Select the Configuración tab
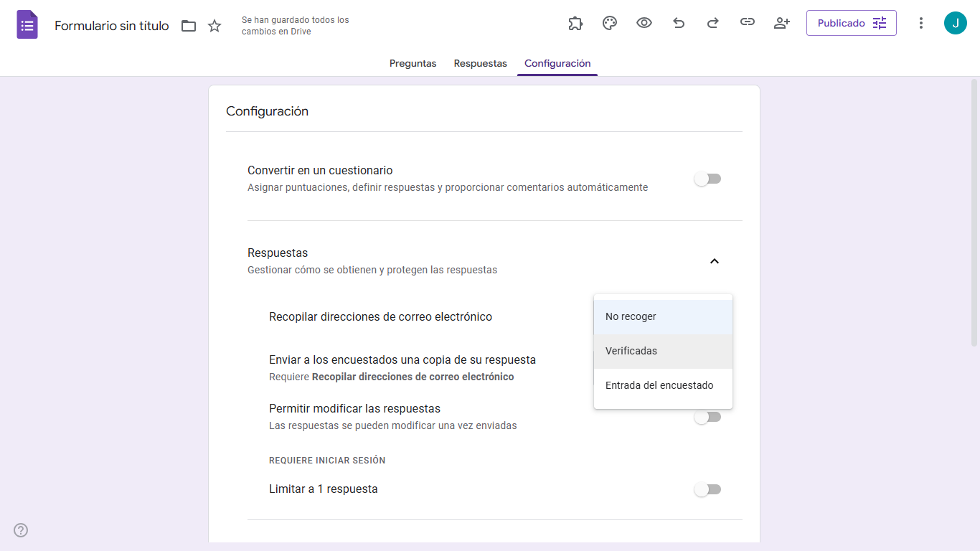Viewport: 980px width, 551px height. pyautogui.click(x=557, y=63)
